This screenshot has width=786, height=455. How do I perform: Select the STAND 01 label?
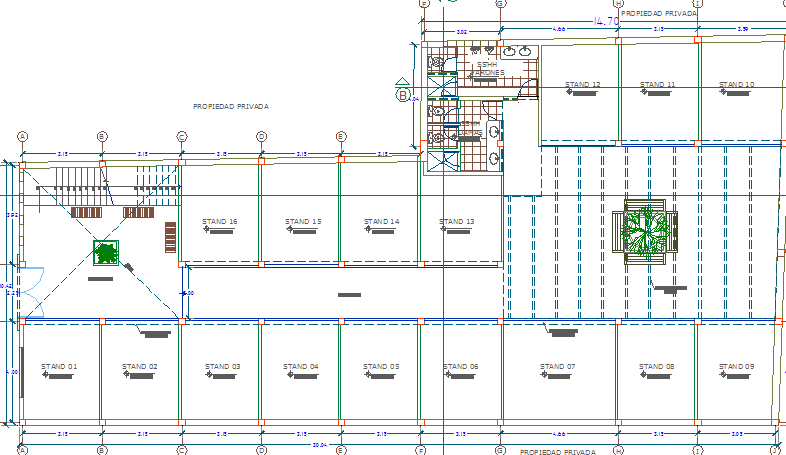tap(59, 367)
